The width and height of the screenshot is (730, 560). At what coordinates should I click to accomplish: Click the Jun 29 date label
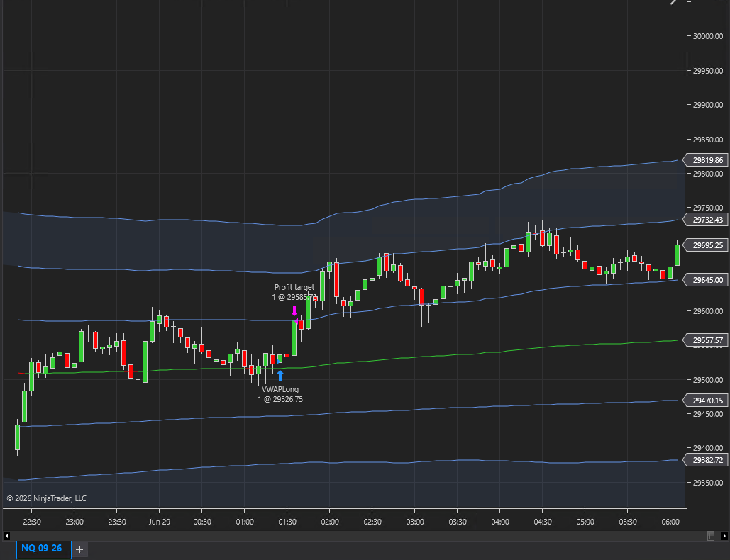[x=159, y=522]
